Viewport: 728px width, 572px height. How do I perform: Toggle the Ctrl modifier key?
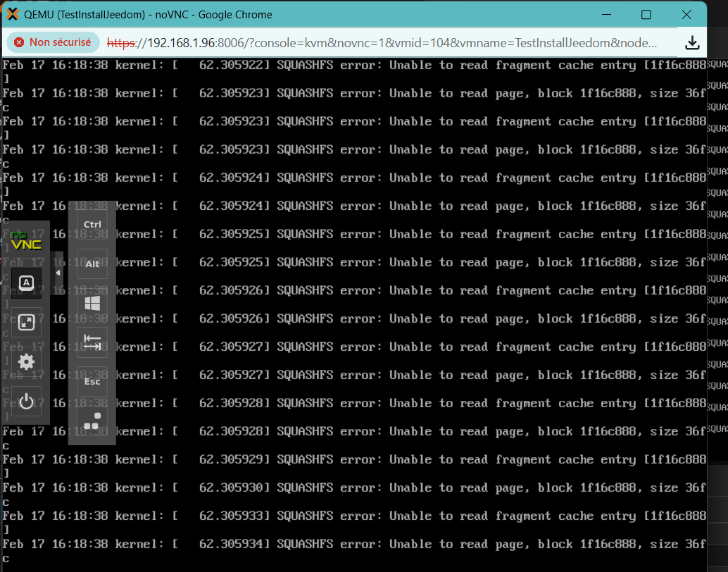(92, 225)
